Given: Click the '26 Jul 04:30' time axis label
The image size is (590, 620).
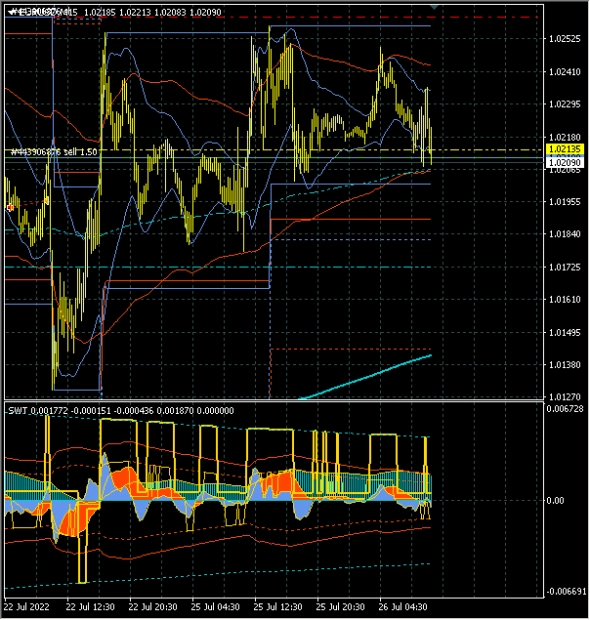Looking at the screenshot, I should [x=403, y=607].
